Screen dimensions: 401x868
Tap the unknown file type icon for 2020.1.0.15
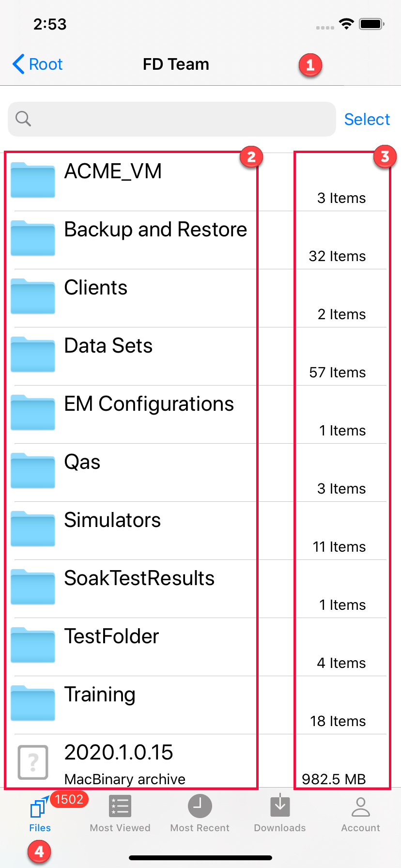click(x=32, y=762)
